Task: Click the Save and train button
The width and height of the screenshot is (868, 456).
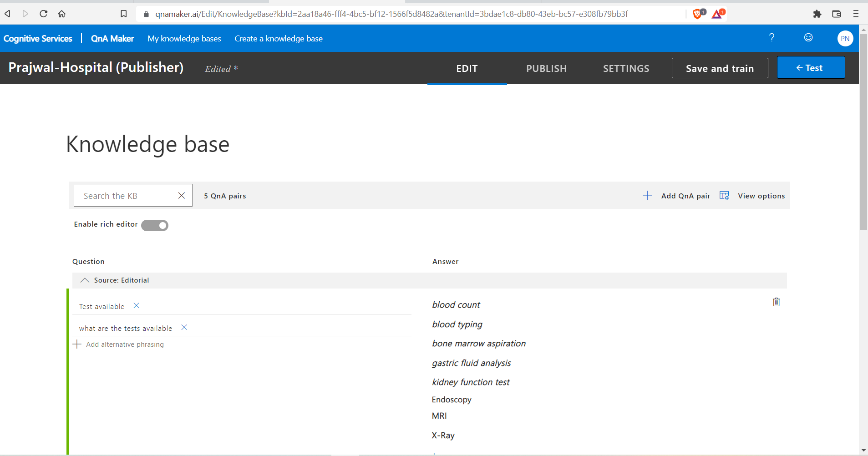Action: tap(719, 68)
